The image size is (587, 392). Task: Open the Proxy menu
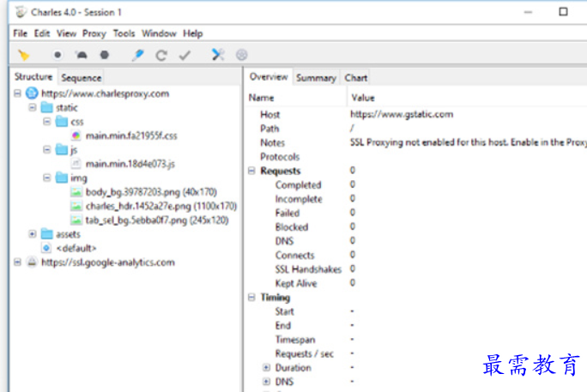[x=94, y=33]
